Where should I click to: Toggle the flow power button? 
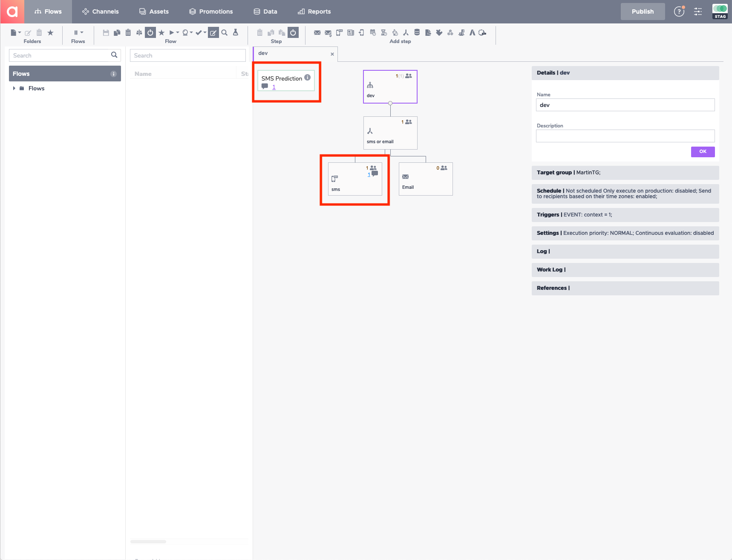[x=150, y=32]
